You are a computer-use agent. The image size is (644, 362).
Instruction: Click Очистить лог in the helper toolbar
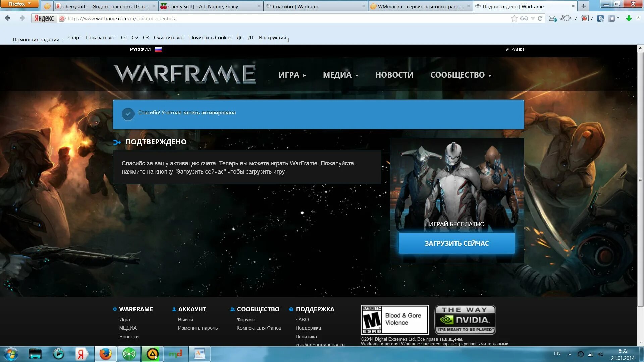click(169, 38)
